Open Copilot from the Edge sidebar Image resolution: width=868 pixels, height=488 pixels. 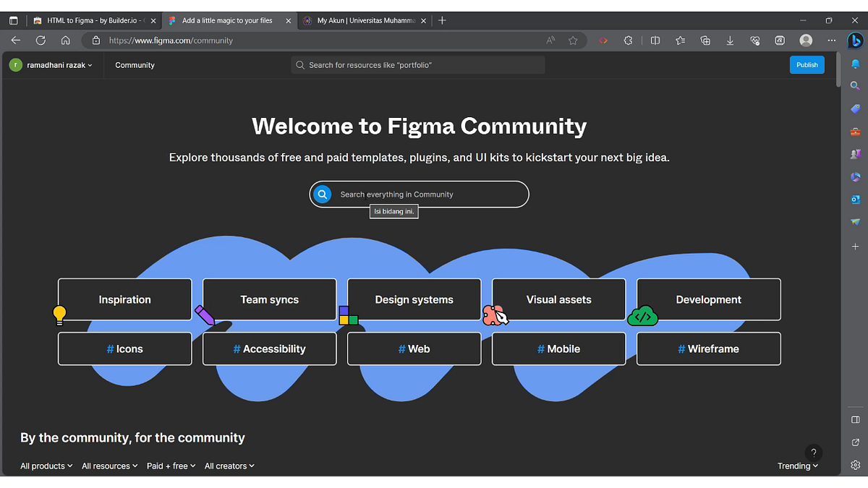(856, 40)
